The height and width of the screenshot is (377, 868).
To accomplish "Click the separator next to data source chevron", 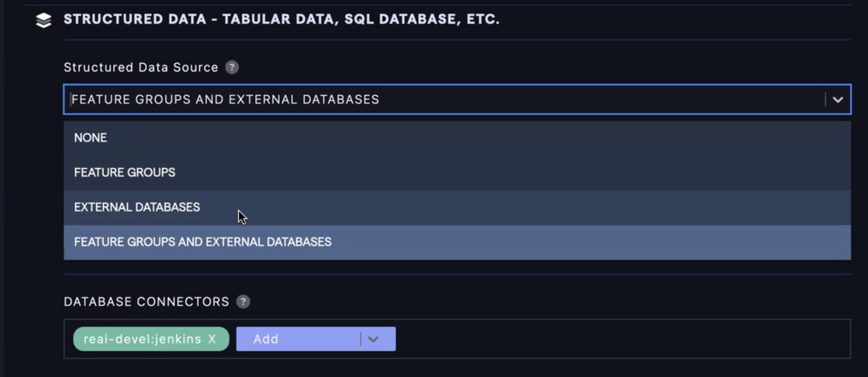I will click(825, 100).
